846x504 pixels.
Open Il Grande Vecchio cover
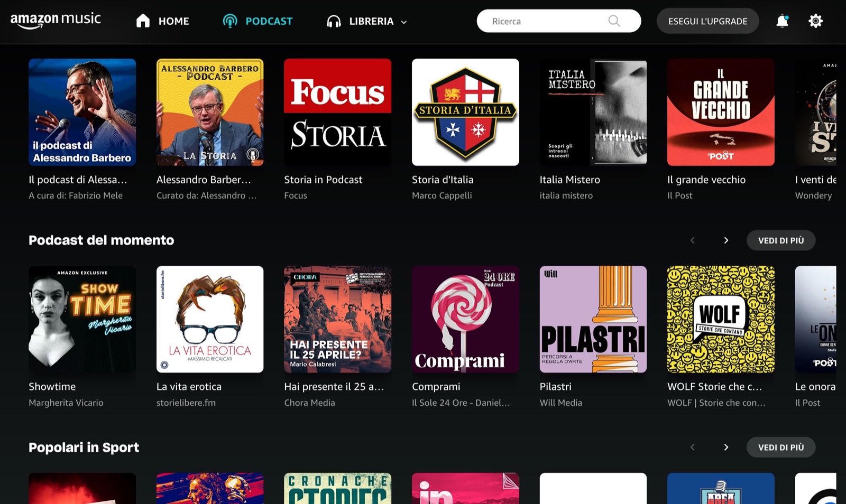[x=721, y=112]
